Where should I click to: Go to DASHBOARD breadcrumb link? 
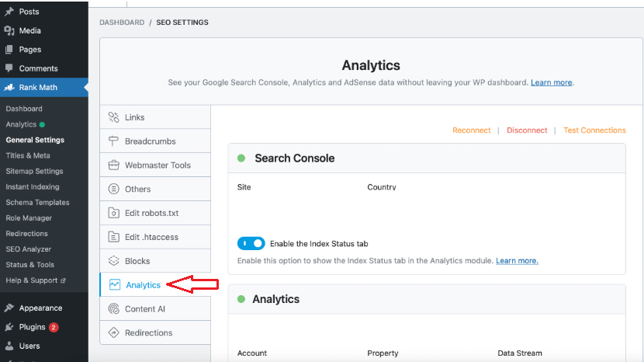[x=122, y=23]
